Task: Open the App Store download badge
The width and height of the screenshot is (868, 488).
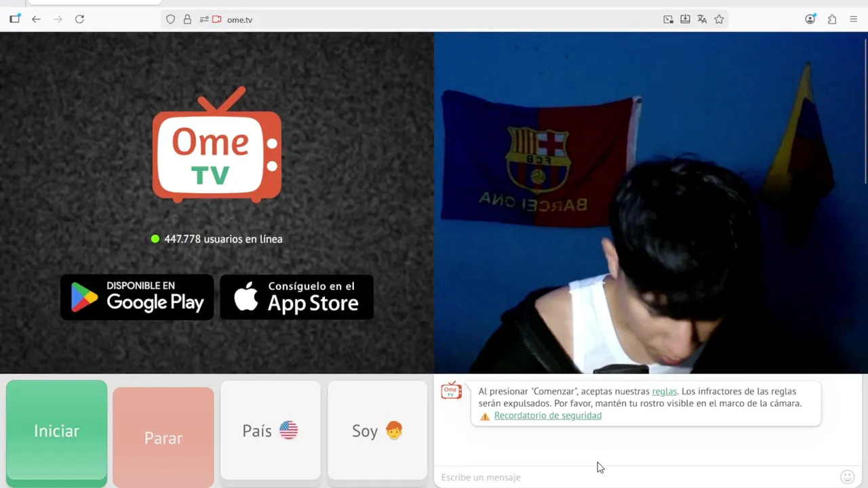Action: coord(297,297)
